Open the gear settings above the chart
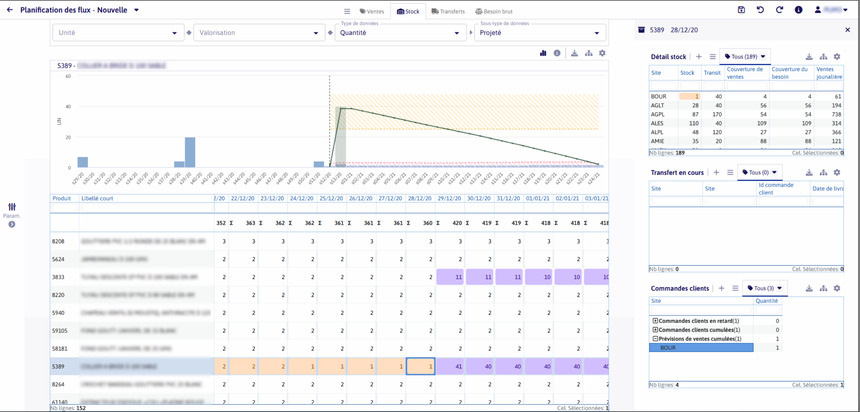860x412 pixels. (x=602, y=53)
